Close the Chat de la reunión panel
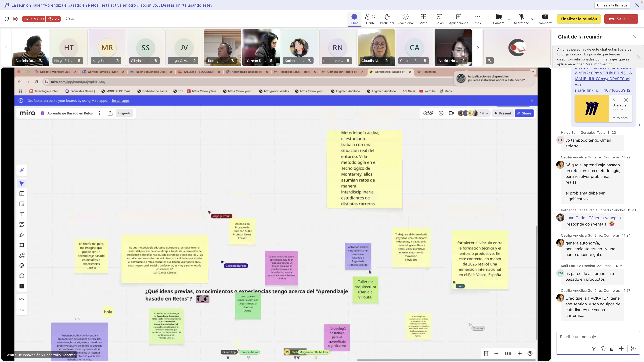The height and width of the screenshot is (362, 644). tap(635, 37)
